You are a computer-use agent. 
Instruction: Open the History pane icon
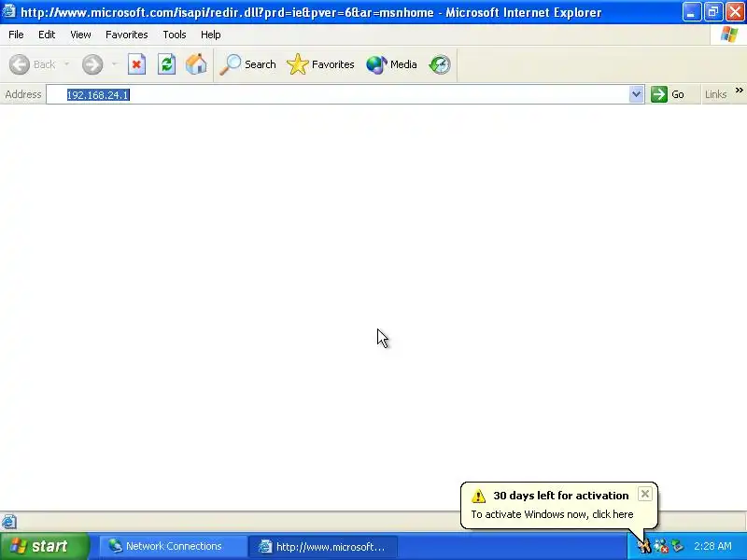tap(439, 64)
